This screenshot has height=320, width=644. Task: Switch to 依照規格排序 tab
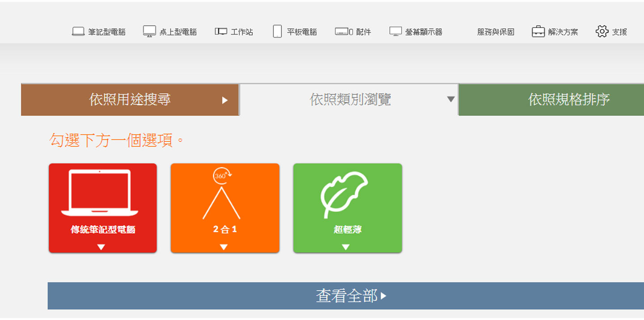tap(551, 100)
